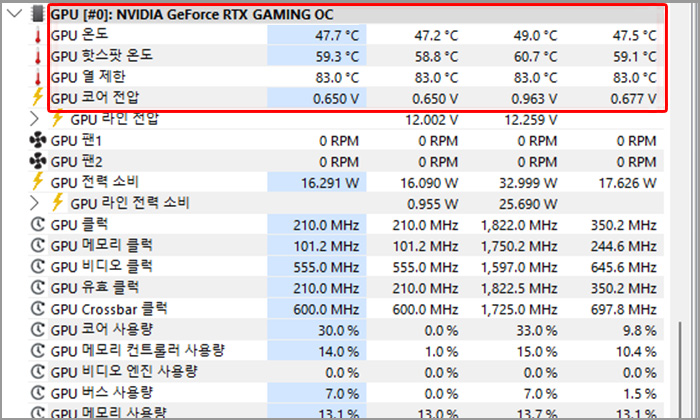
Task: Select the GPU 버스 사용량 row label
Action: [x=101, y=393]
